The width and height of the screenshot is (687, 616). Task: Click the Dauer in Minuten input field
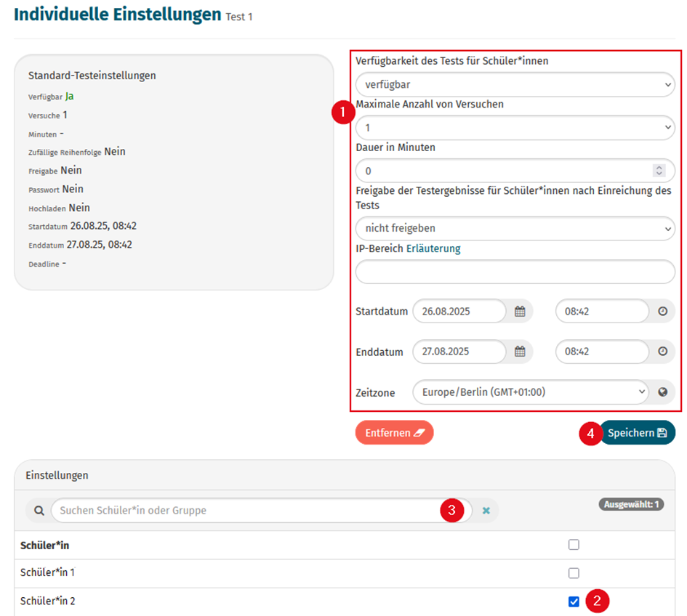pos(515,171)
